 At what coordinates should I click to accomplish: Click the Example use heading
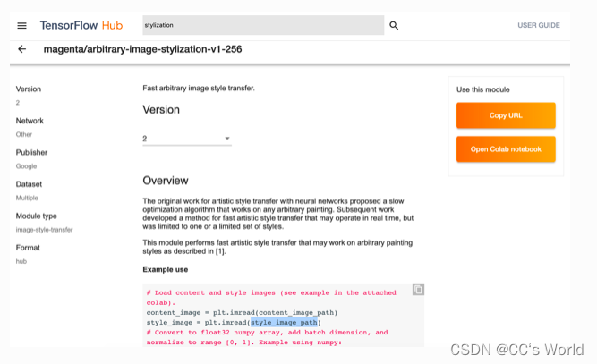click(x=166, y=269)
